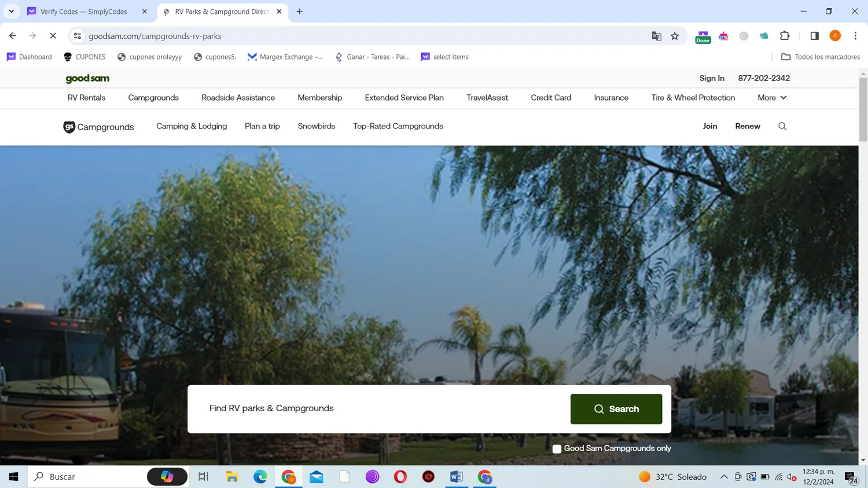The height and width of the screenshot is (488, 868).
Task: Enable Good Sam Campgrounds only checkbox
Action: [x=557, y=449]
